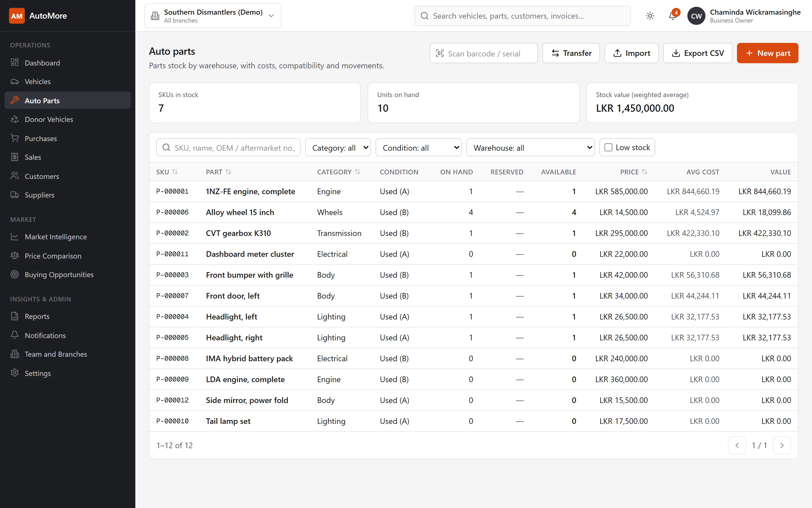Viewport: 812px width, 508px height.
Task: Open Reports in the sidebar
Action: (x=68, y=316)
